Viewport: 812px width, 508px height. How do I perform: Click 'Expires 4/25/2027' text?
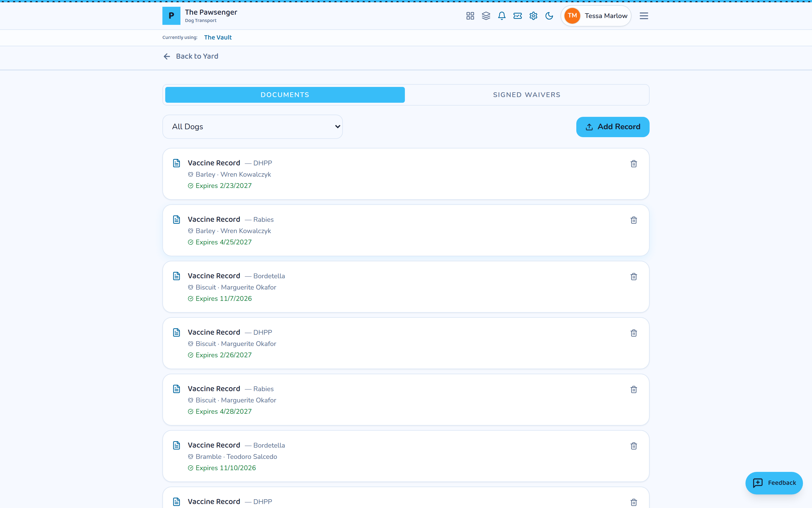(224, 242)
